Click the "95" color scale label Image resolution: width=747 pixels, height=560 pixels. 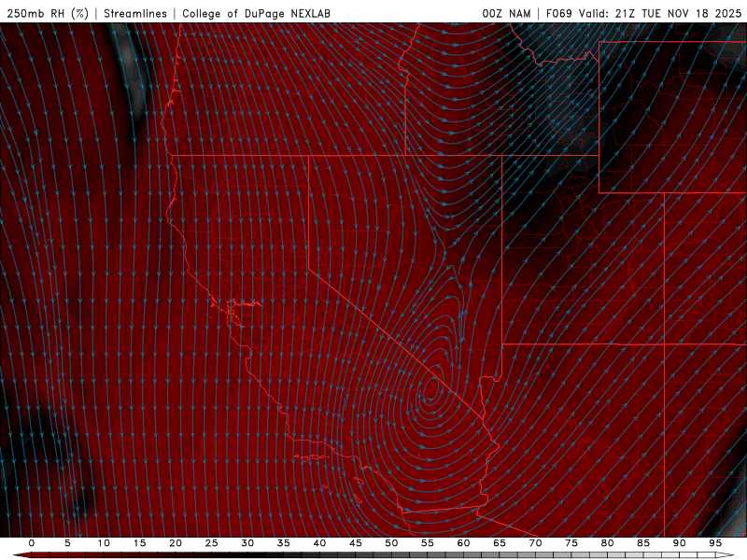pyautogui.click(x=715, y=543)
